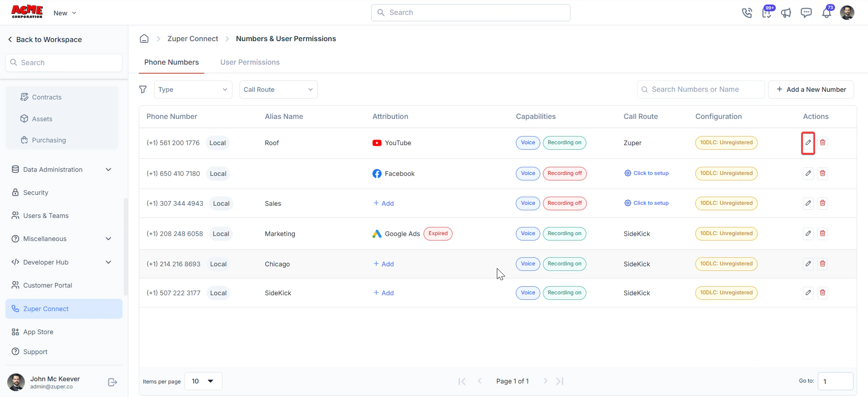Image resolution: width=868 pixels, height=397 pixels.
Task: Select the Phone Numbers tab
Action: coord(172,62)
